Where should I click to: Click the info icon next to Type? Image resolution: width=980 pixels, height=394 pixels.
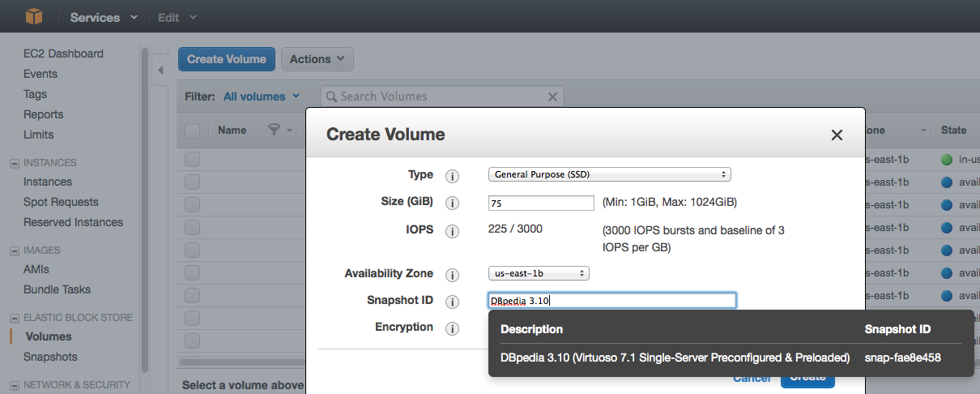pyautogui.click(x=453, y=175)
